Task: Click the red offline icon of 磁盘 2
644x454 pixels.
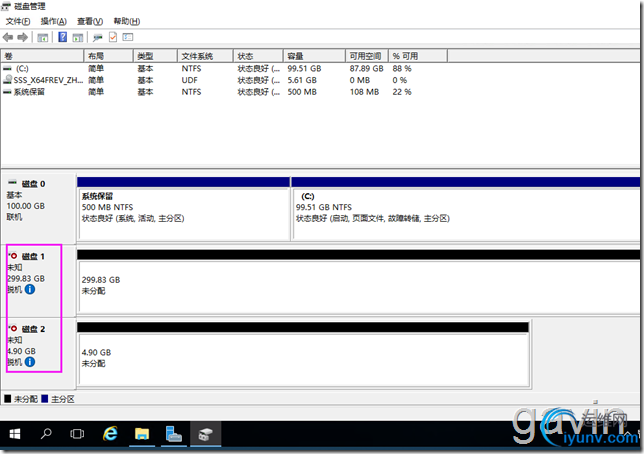Action: [14, 329]
